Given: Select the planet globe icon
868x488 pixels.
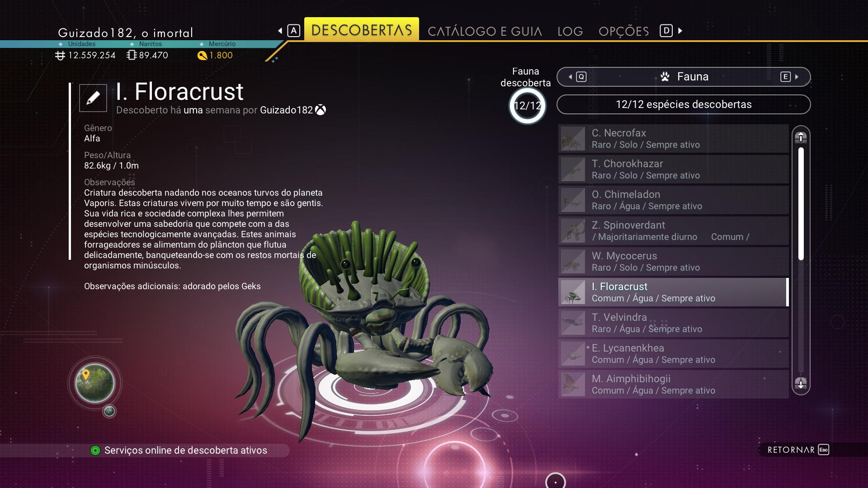Looking at the screenshot, I should click(x=95, y=383).
